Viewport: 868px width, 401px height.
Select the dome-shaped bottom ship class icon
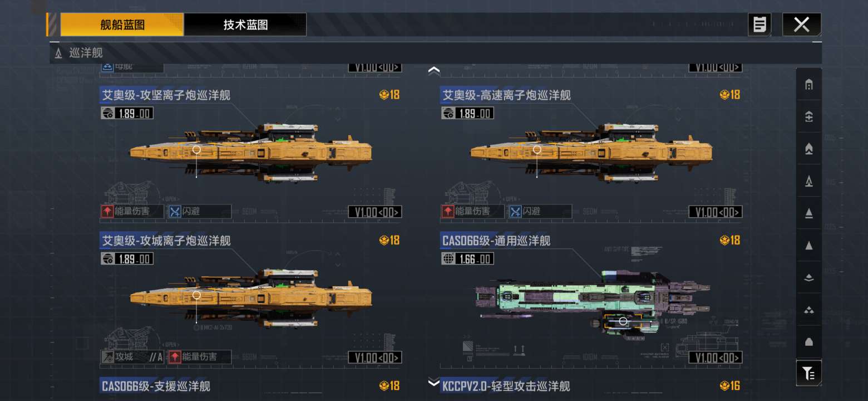pos(809,341)
